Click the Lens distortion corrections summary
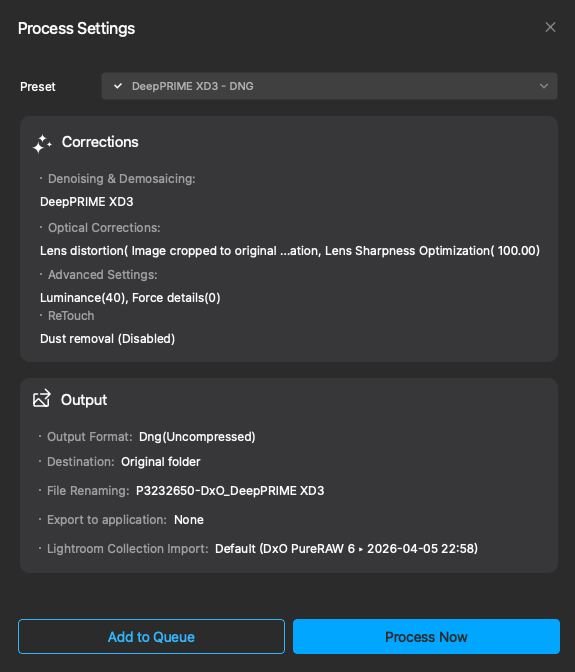Viewport: 575px width, 672px height. [x=290, y=251]
